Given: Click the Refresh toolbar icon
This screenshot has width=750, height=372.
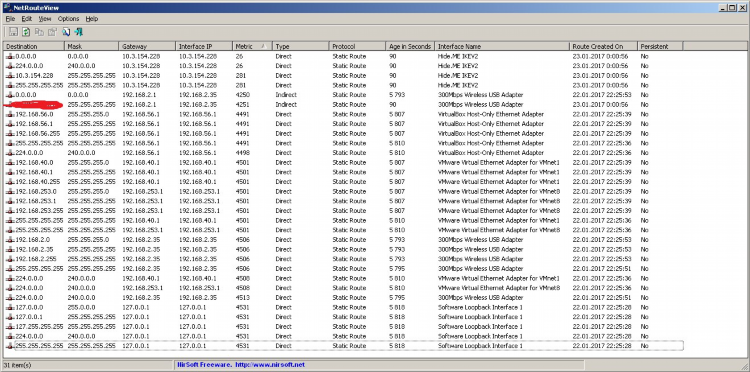Looking at the screenshot, I should (x=26, y=32).
